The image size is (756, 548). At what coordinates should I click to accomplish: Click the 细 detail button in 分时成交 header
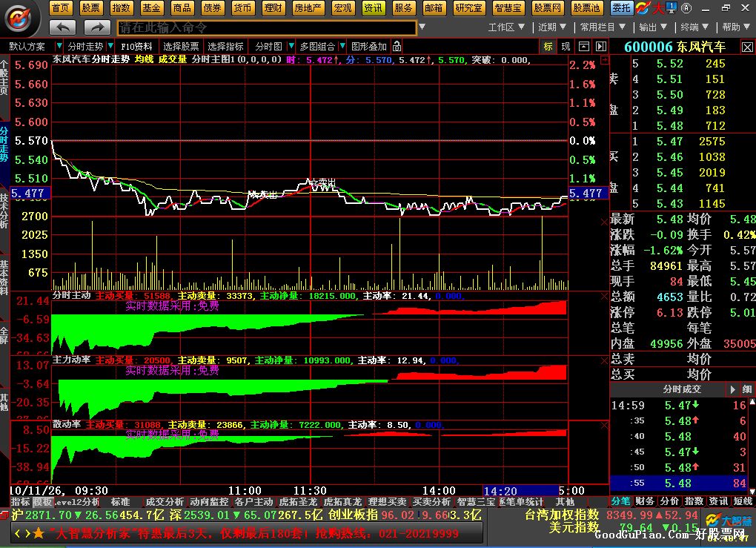(747, 389)
